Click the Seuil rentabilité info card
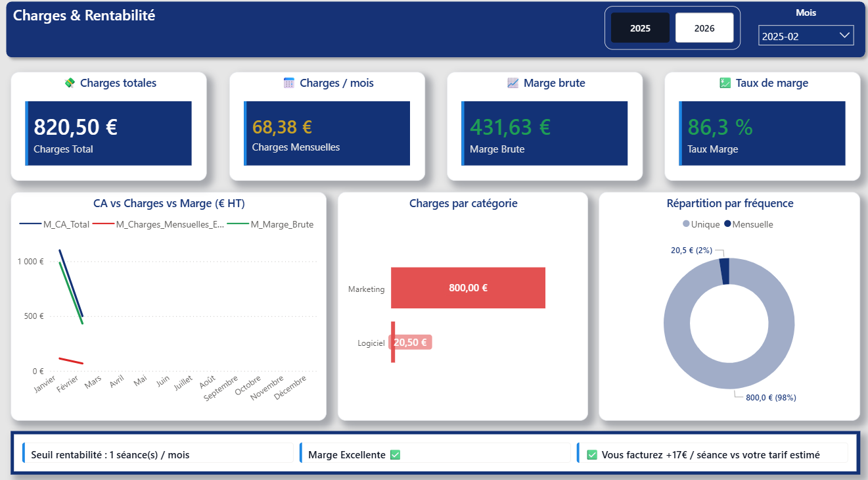Image resolution: width=868 pixels, height=480 pixels. pyautogui.click(x=158, y=454)
